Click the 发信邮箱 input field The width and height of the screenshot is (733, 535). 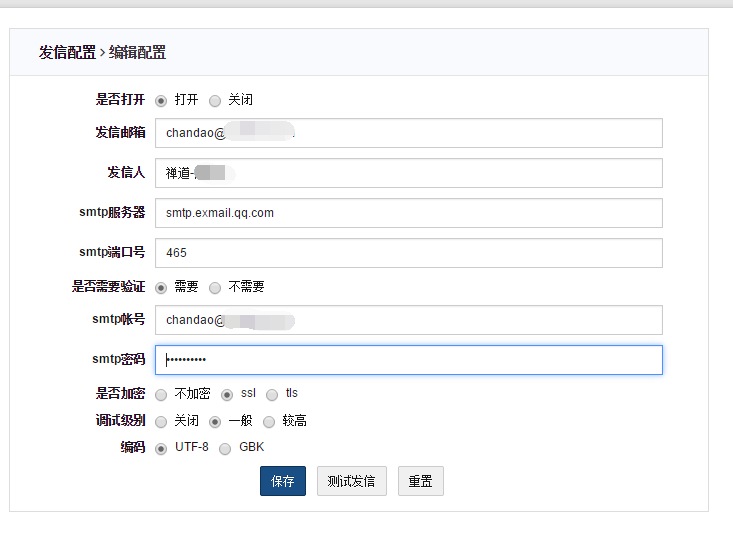(x=408, y=133)
